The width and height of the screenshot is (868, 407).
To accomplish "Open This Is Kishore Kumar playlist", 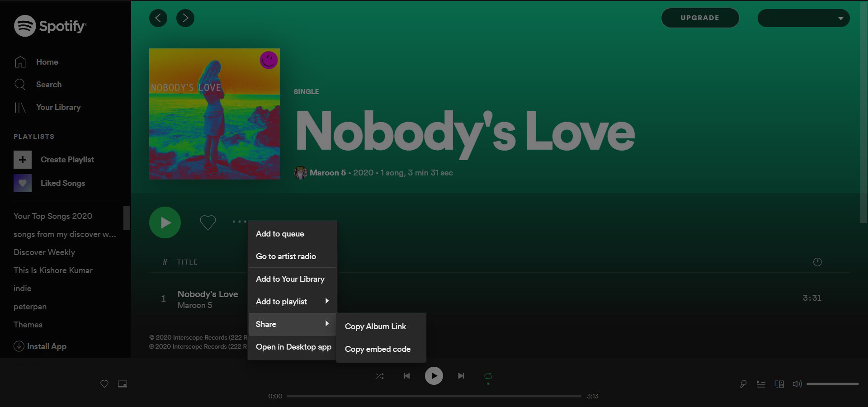I will click(53, 270).
